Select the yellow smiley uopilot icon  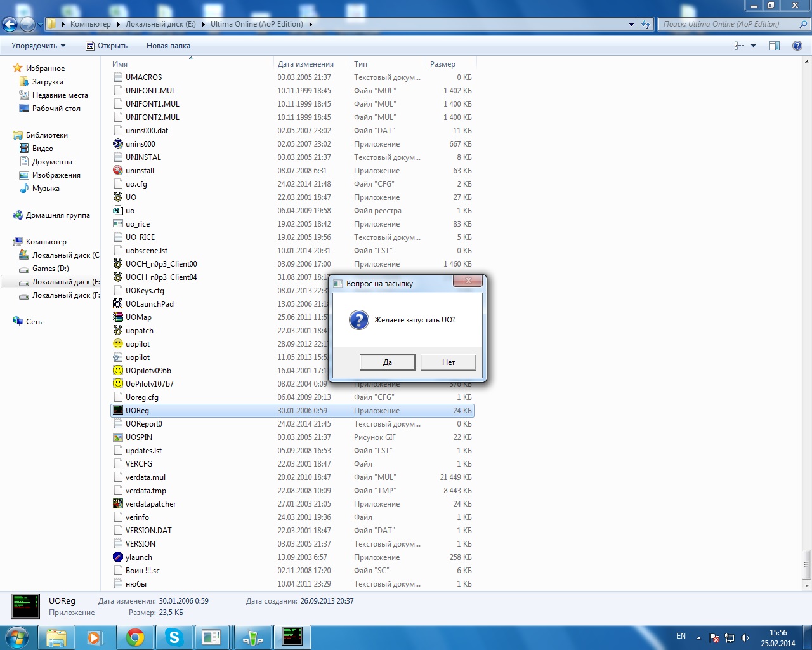coord(118,344)
